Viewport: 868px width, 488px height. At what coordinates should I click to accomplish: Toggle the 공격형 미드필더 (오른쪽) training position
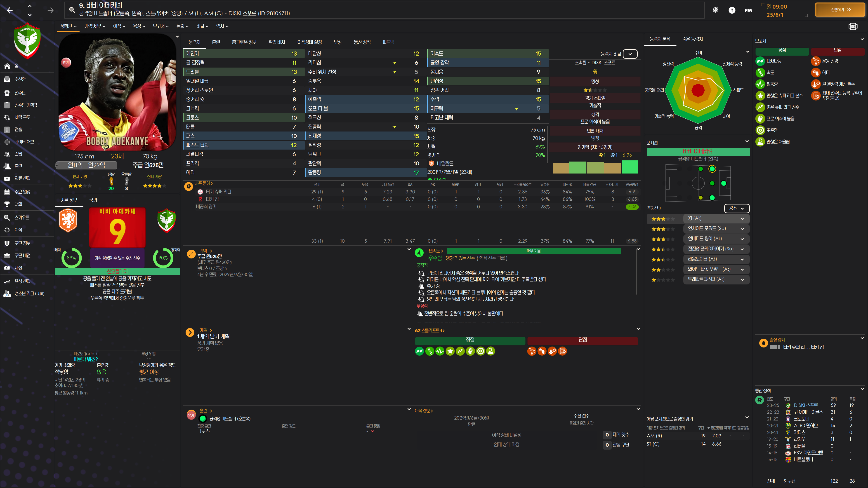[x=203, y=419]
